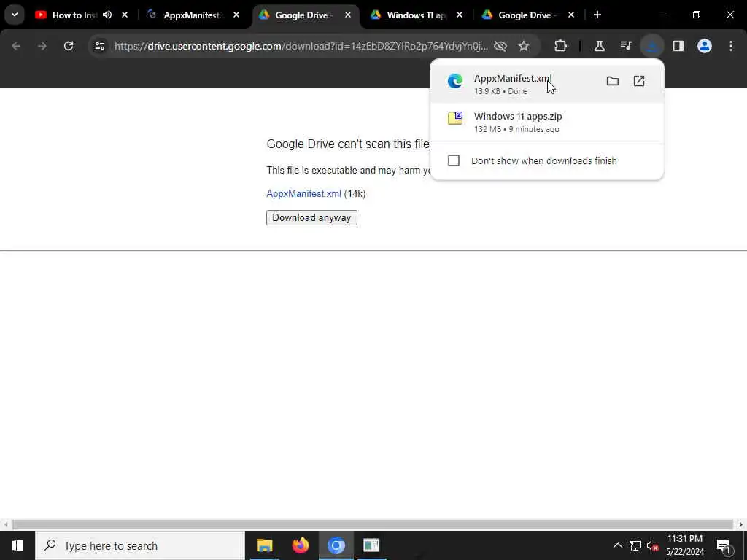Open AppxManifest.xml with the external-link icon

pos(639,81)
